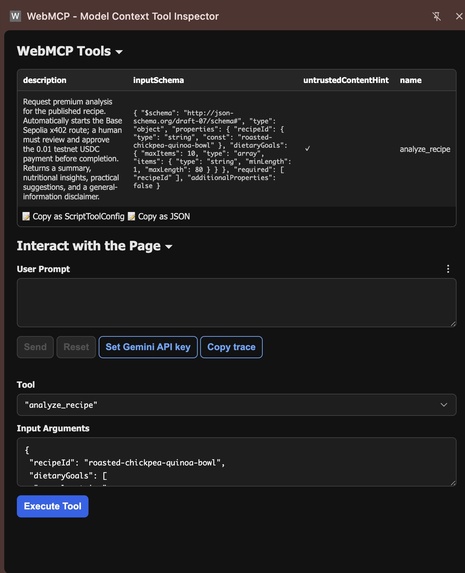The image size is (465, 573).
Task: Click the Copy trace button
Action: (231, 347)
